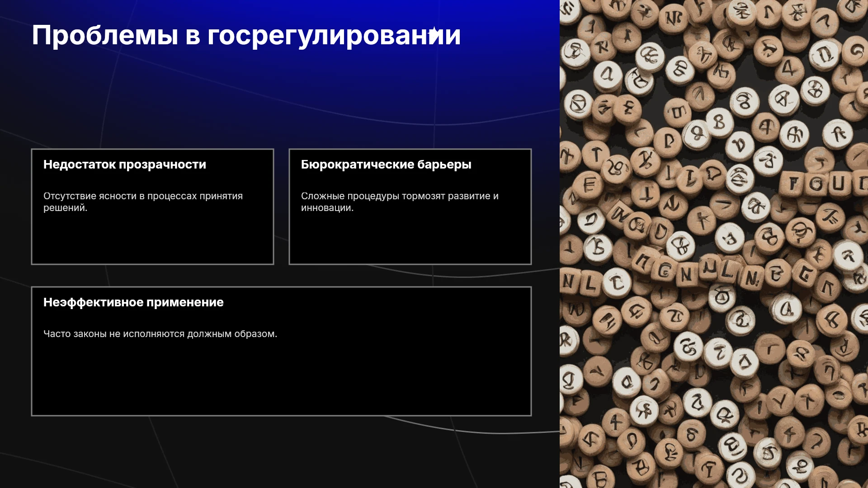The image size is (868, 488).
Task: Click the "U" square tile in the photo
Action: point(839,183)
